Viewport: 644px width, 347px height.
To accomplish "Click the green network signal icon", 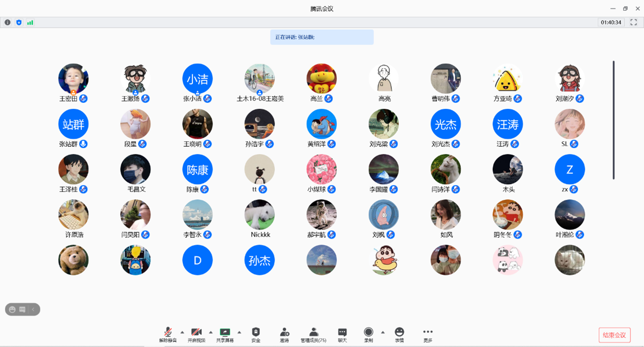I will point(30,22).
